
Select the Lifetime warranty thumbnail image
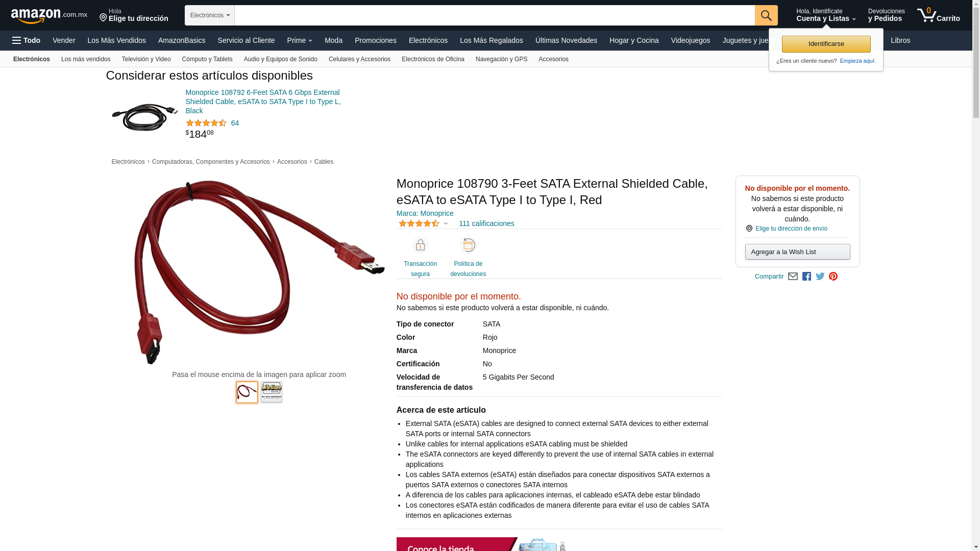272,392
